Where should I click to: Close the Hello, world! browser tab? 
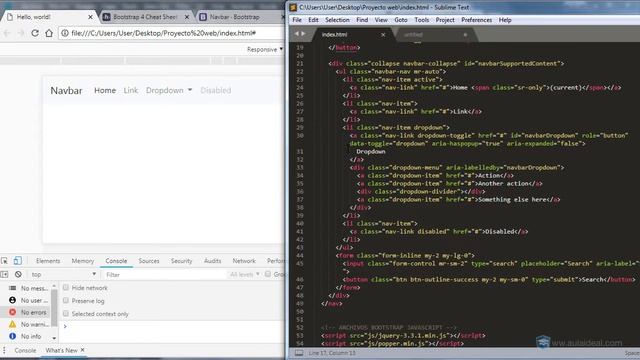coord(91,17)
